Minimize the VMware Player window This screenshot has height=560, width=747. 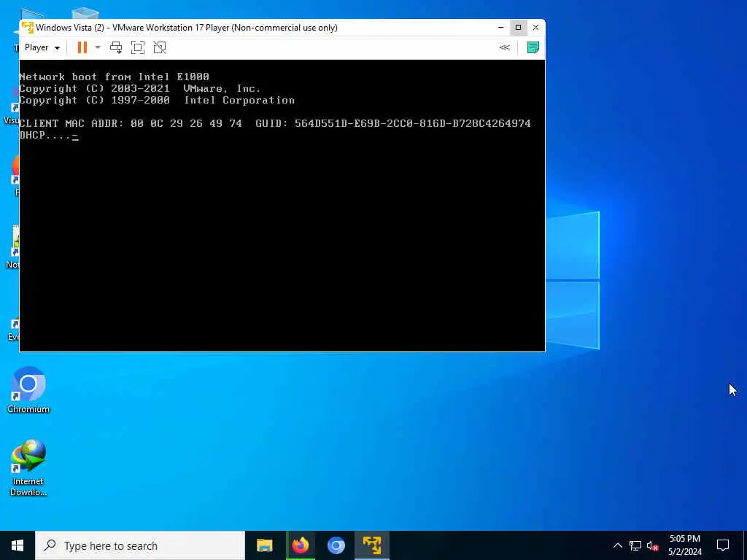pos(500,28)
